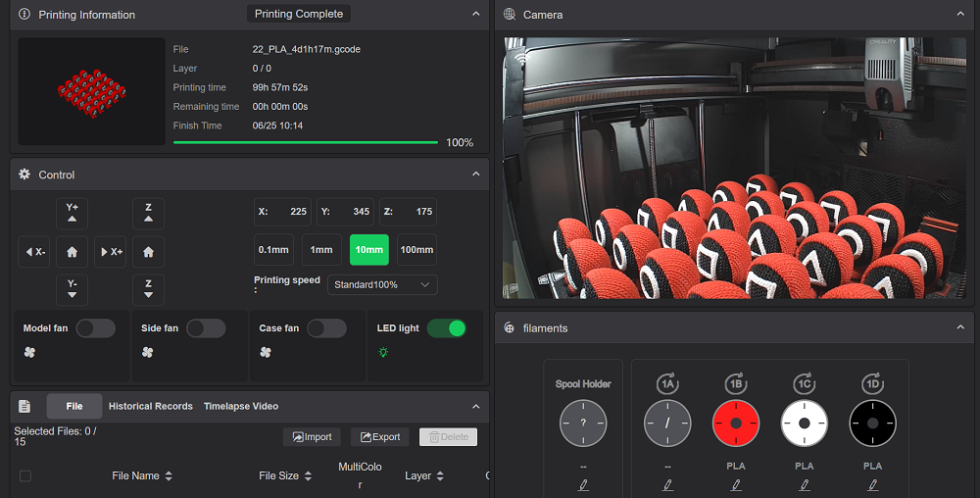Edit Spool Holder filament settings
This screenshot has height=498, width=980.
(583, 484)
